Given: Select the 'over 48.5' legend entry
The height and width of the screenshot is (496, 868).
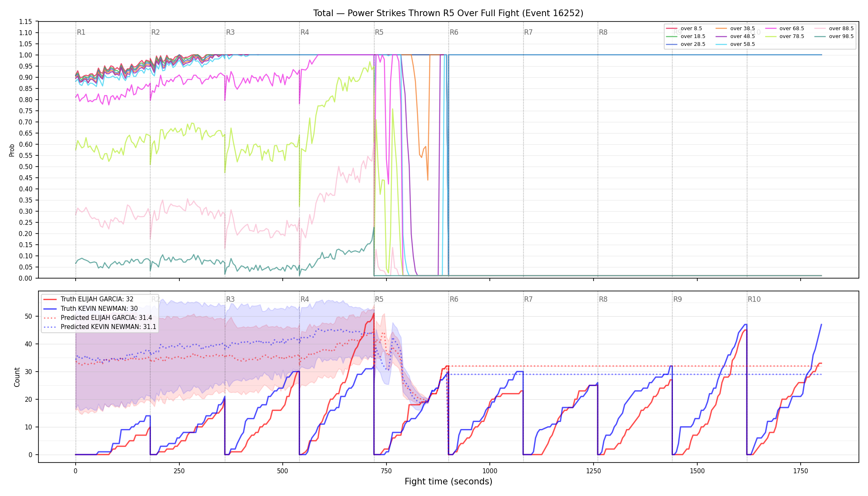Looking at the screenshot, I should [x=735, y=36].
